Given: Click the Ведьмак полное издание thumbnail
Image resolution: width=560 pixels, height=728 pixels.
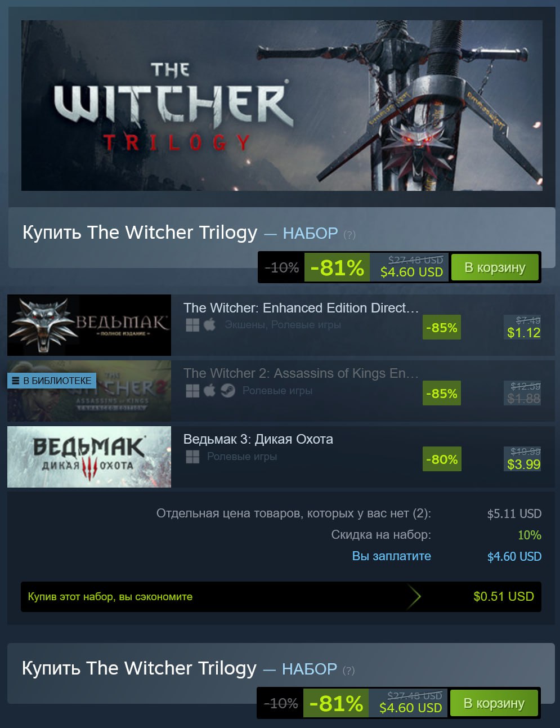Looking at the screenshot, I should [89, 325].
